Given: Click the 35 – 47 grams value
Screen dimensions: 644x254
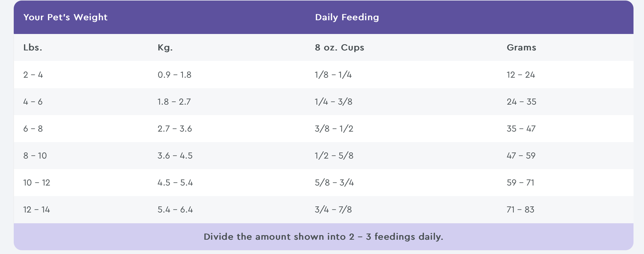Looking at the screenshot, I should coord(521,129).
